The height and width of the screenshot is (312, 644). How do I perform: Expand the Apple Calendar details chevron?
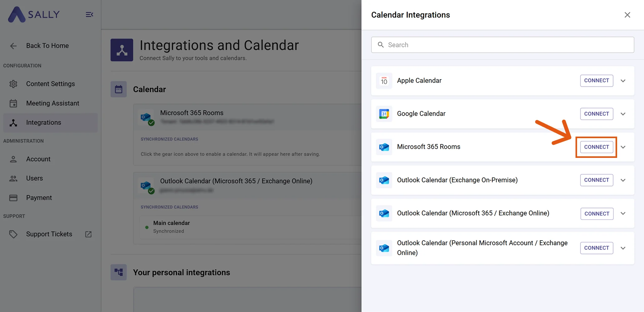point(623,81)
